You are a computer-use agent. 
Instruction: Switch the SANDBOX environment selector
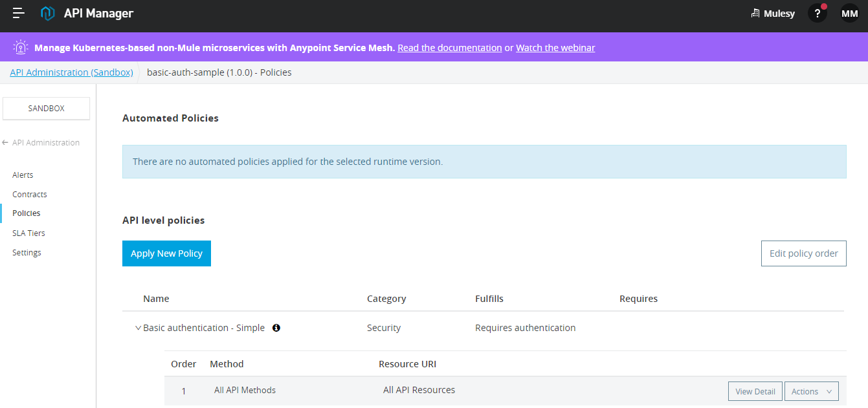tap(46, 109)
